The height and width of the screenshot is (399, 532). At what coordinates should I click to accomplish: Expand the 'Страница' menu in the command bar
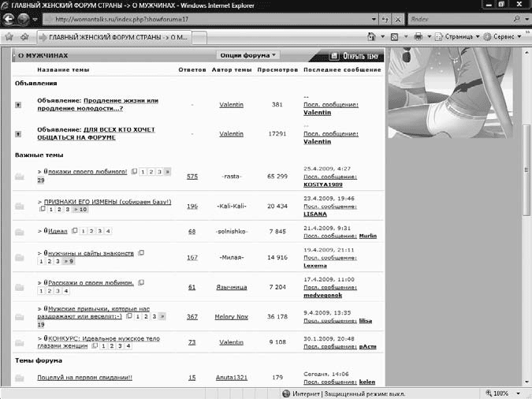[x=459, y=36]
